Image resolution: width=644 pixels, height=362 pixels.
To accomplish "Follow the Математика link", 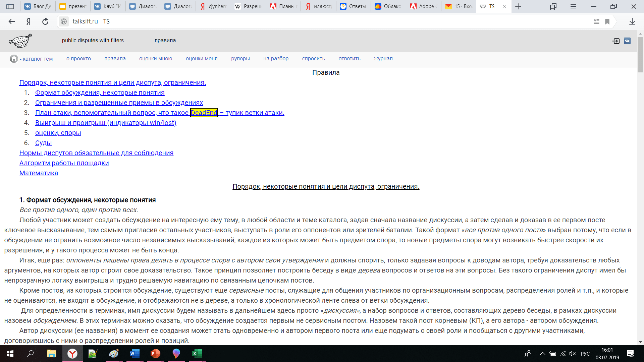I will click(x=39, y=173).
